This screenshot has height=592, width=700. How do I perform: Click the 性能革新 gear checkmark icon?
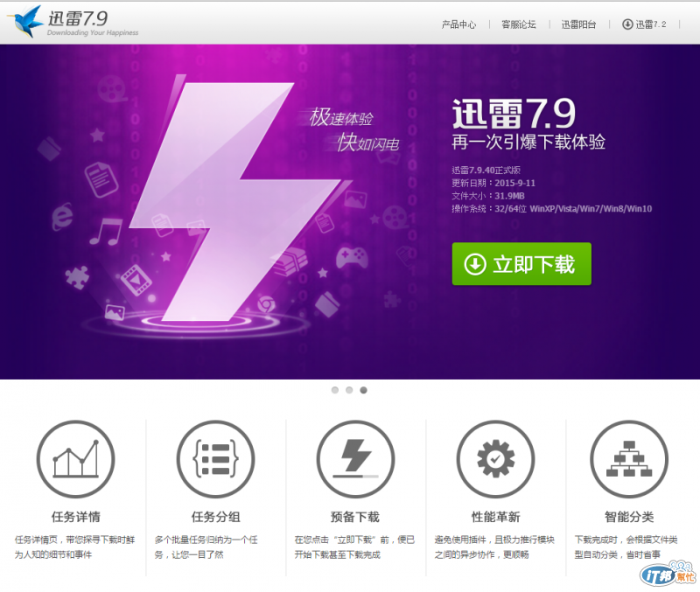[x=495, y=459]
